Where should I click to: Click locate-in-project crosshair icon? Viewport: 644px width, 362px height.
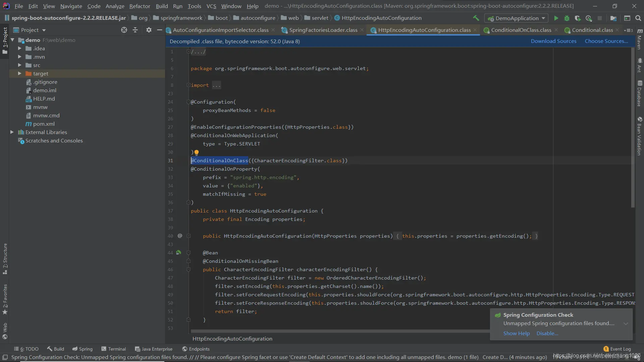pyautogui.click(x=124, y=30)
